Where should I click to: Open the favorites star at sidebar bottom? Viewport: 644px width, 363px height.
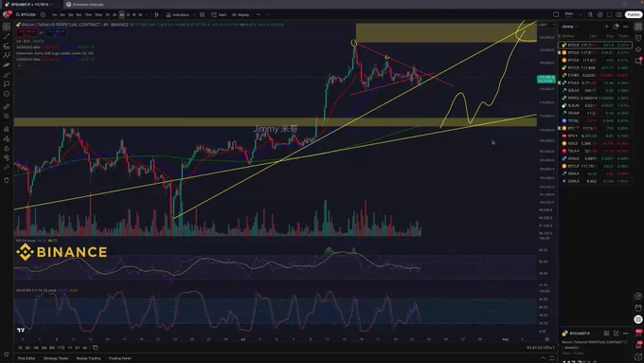coord(7,354)
